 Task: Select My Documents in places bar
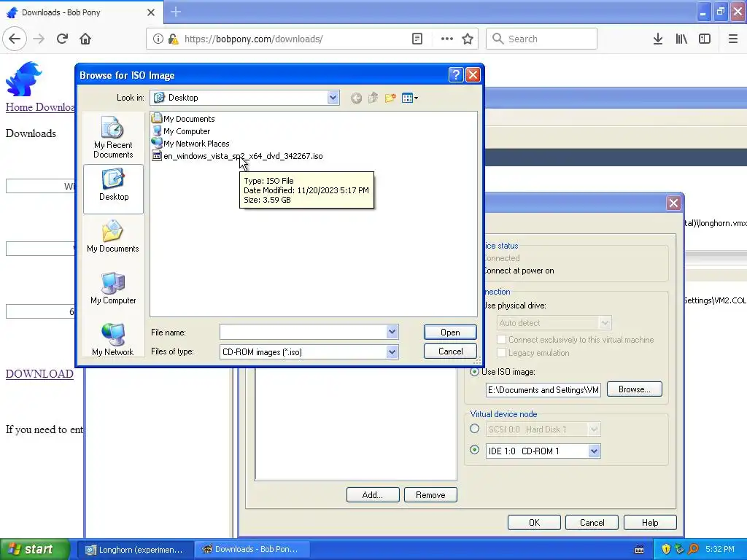tap(113, 236)
